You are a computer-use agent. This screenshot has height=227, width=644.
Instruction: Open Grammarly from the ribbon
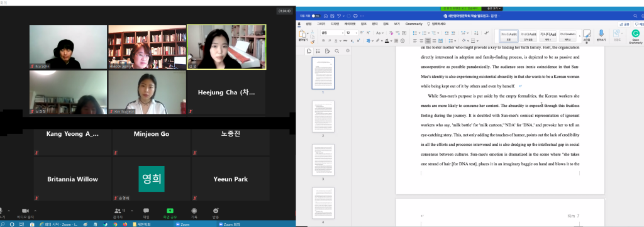[x=635, y=36]
